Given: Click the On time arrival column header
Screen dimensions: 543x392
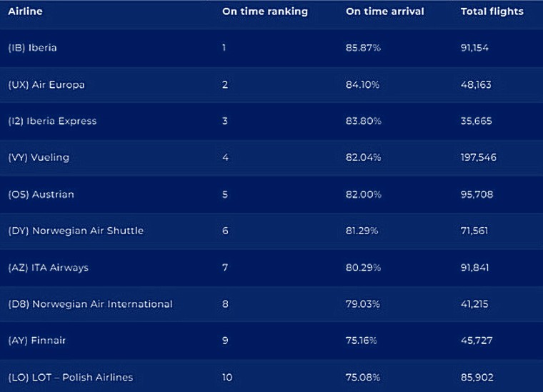Looking at the screenshot, I should (x=384, y=11).
